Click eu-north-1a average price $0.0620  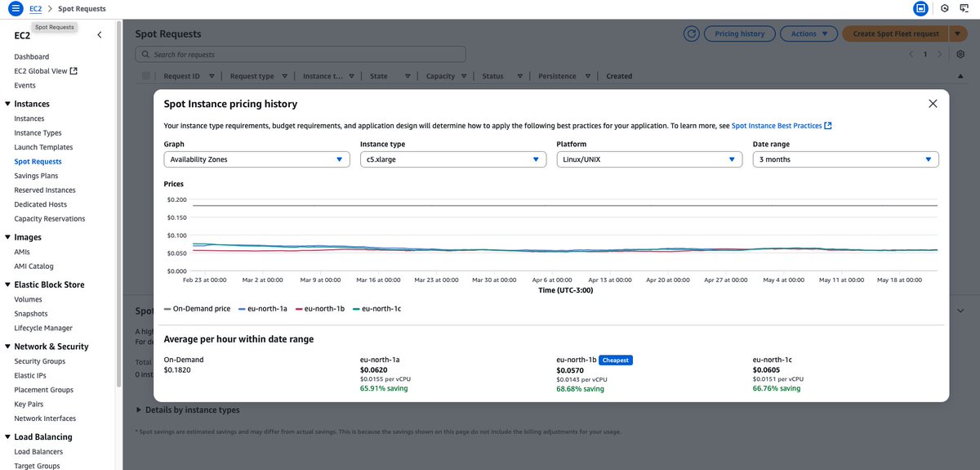pos(374,369)
